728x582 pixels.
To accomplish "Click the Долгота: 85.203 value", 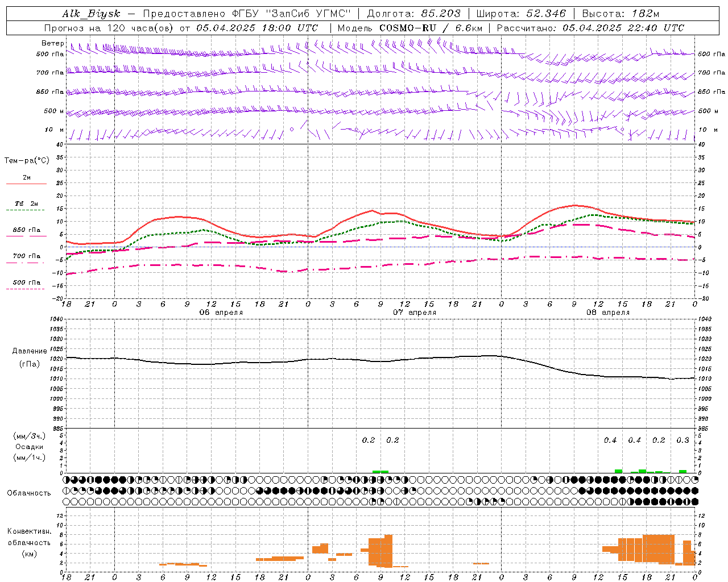I will (413, 14).
